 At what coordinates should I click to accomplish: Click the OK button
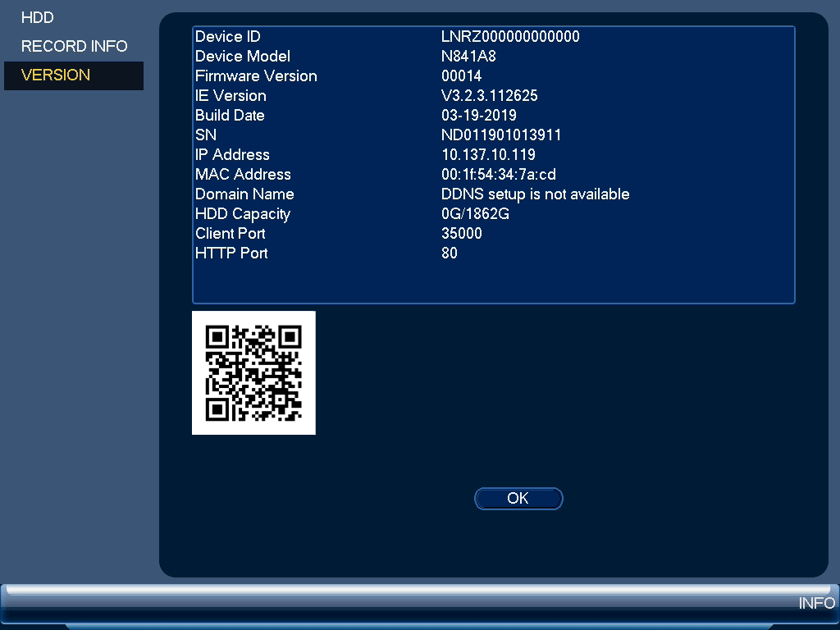tap(518, 498)
